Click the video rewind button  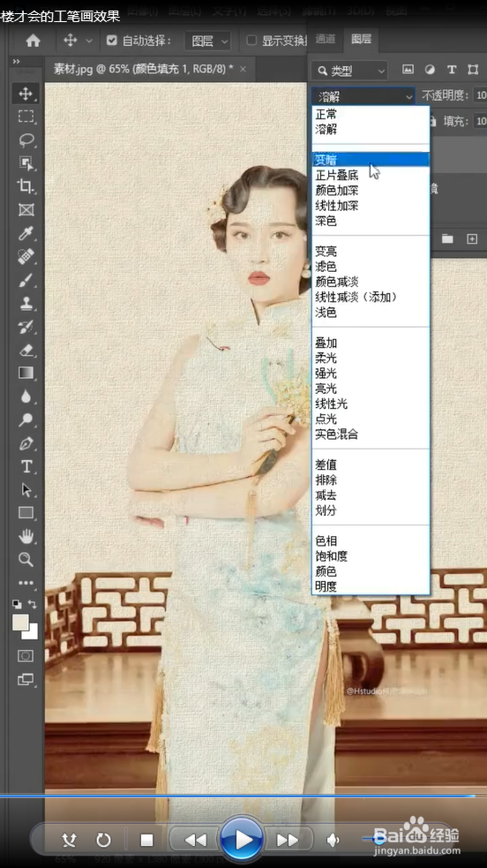click(195, 841)
